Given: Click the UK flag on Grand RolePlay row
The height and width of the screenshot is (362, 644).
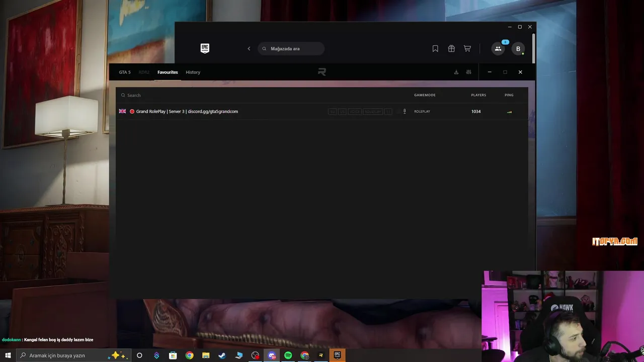Looking at the screenshot, I should point(122,111).
